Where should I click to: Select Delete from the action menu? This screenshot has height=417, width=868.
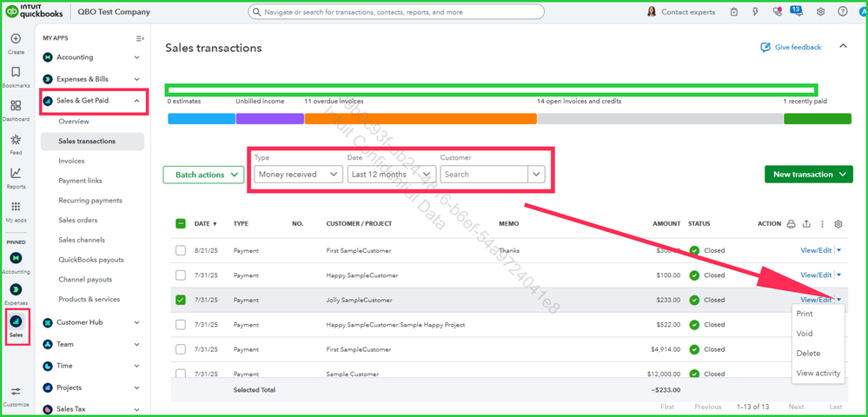coord(808,354)
